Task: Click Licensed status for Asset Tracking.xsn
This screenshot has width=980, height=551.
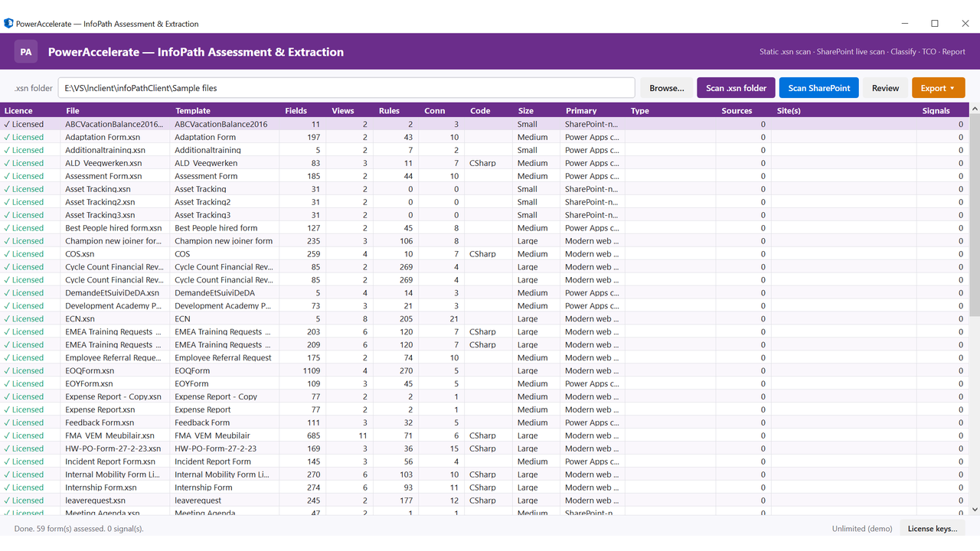Action: click(x=24, y=189)
